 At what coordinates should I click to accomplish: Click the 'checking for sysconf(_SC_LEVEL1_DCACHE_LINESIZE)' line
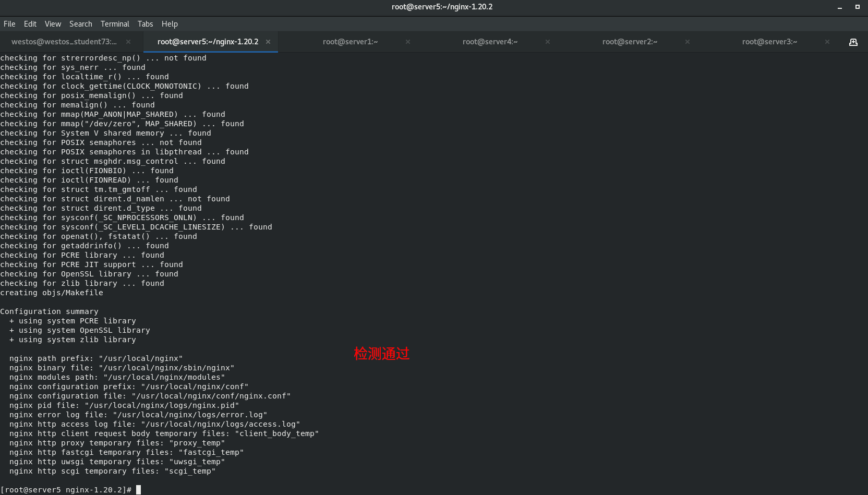coord(136,227)
